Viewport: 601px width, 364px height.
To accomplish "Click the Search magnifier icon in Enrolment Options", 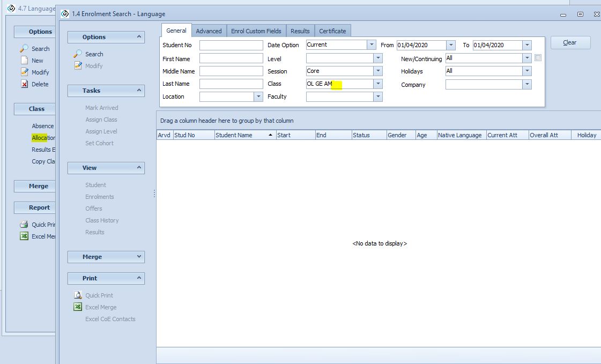I will pos(78,54).
